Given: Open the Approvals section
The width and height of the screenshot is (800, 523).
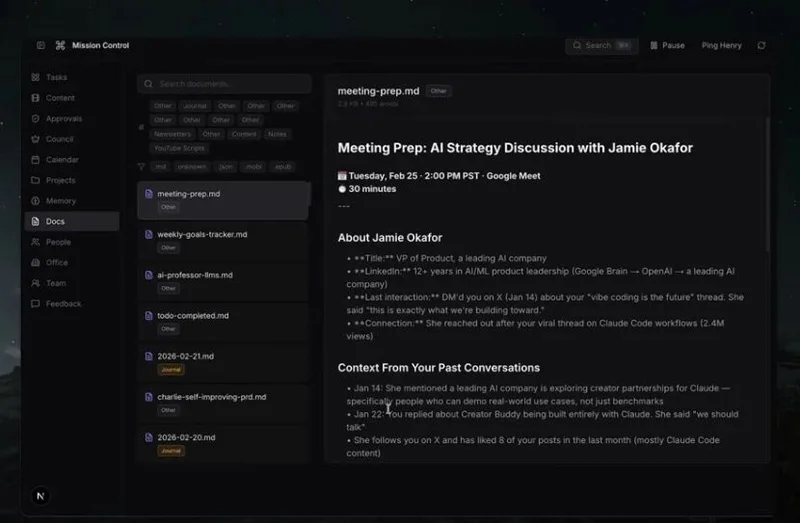Looking at the screenshot, I should [x=62, y=118].
